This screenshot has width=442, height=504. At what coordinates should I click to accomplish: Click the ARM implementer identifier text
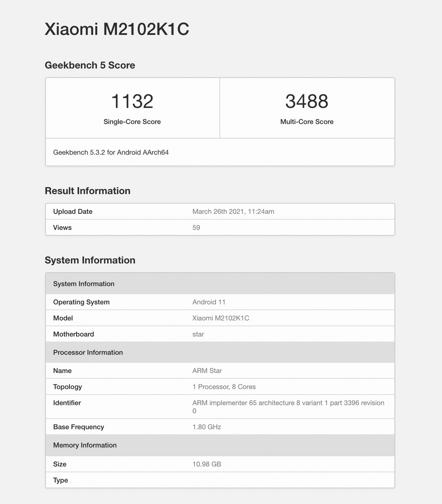pos(288,403)
